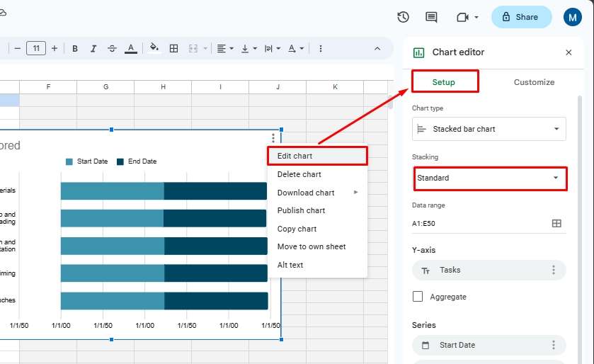
Task: Choose Delete chart from context menu
Action: coord(317,174)
